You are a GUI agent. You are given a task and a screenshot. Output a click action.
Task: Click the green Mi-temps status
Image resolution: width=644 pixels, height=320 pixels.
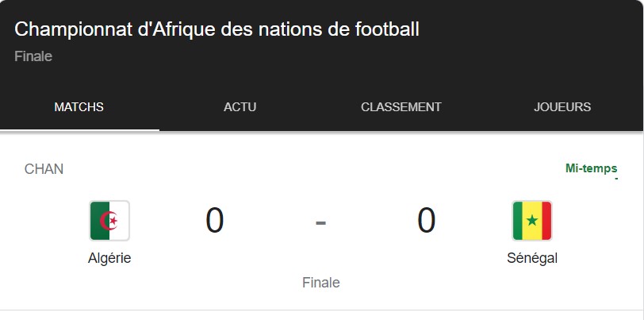[x=591, y=168]
